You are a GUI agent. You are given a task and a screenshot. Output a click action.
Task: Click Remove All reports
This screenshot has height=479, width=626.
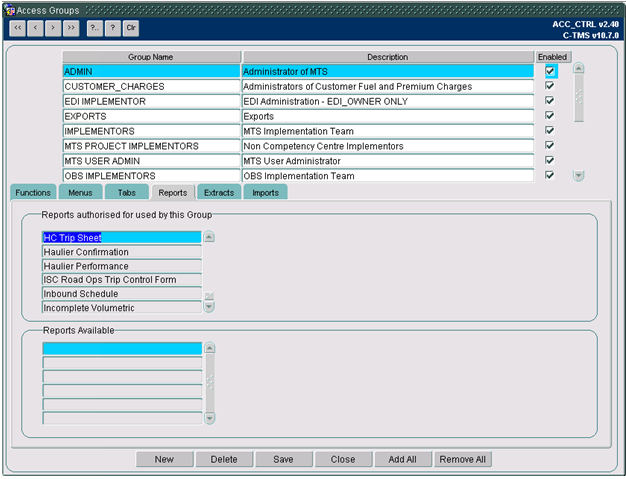463,459
